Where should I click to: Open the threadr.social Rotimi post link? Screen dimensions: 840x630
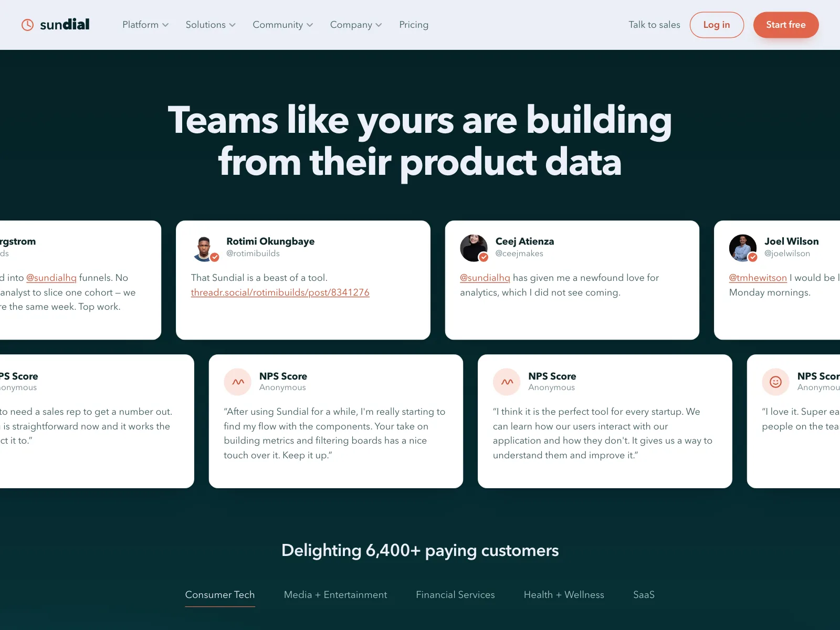[280, 292]
